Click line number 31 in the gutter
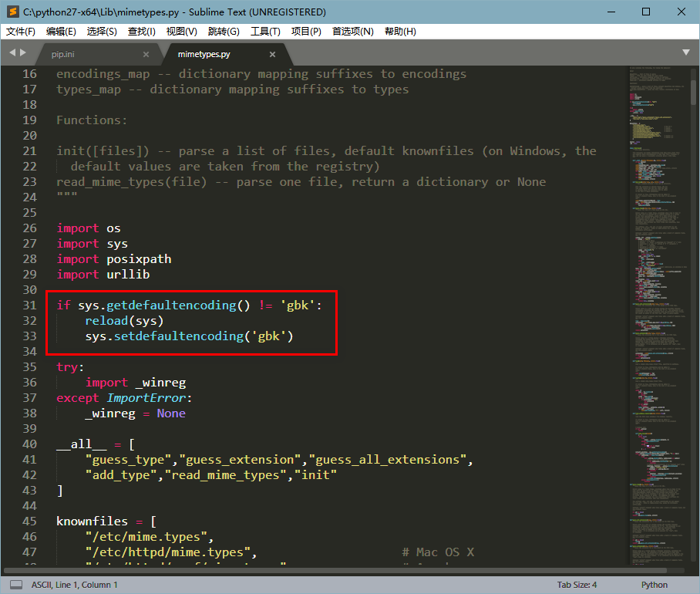Image resolution: width=700 pixels, height=594 pixels. tap(29, 305)
